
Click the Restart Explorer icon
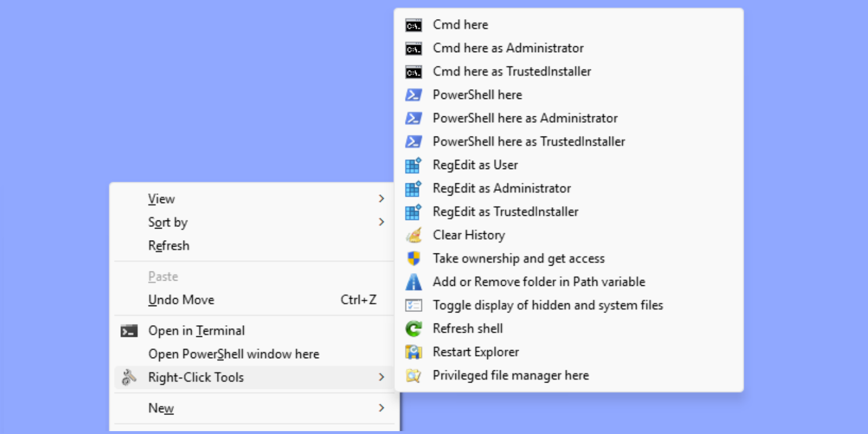tap(413, 352)
